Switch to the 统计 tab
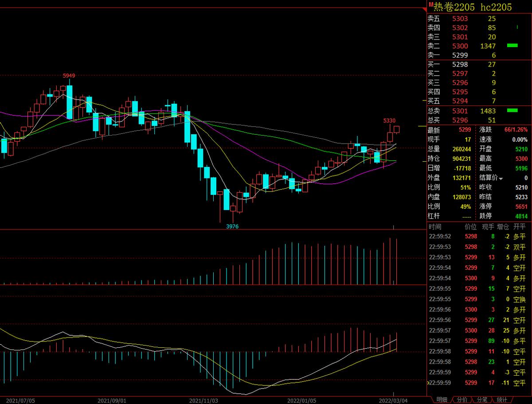Screen dimensions: 532x404 point(502,400)
